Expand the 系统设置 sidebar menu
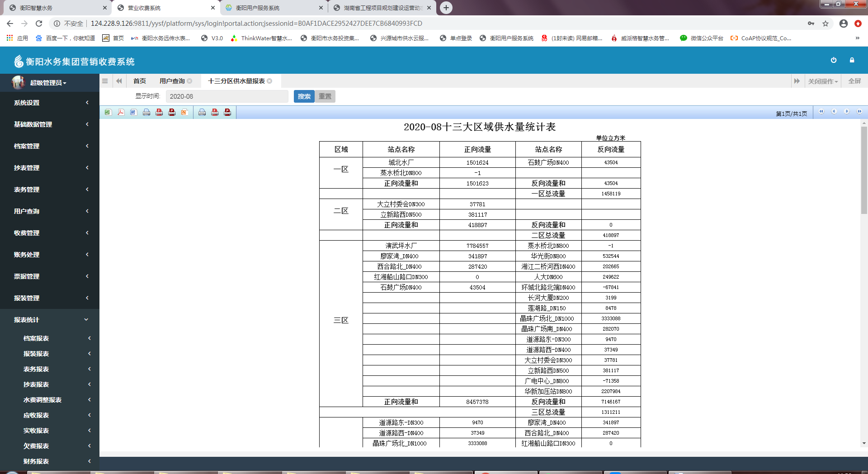The width and height of the screenshot is (868, 474). coord(50,103)
